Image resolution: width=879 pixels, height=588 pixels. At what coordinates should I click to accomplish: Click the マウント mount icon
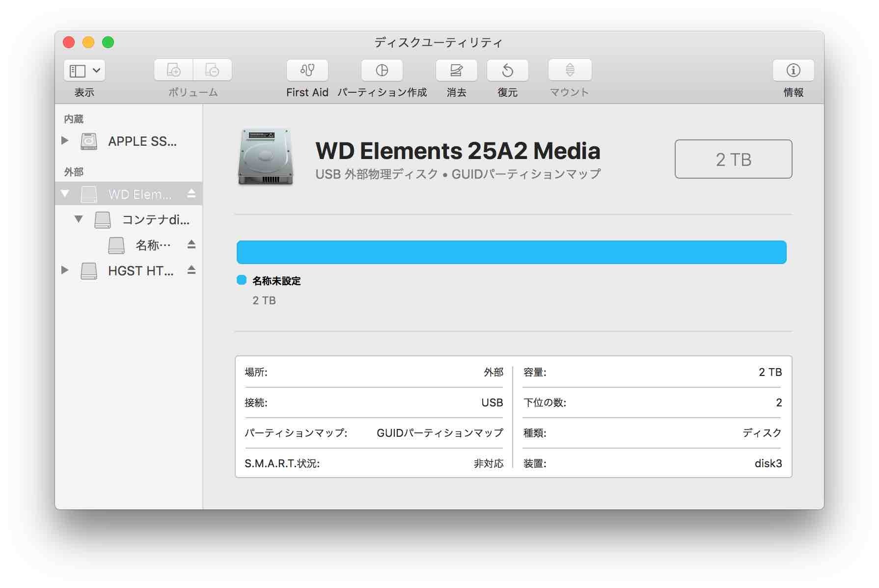[570, 70]
